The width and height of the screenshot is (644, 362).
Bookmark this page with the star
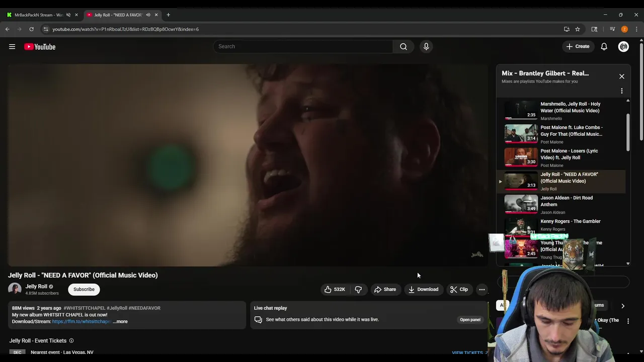[578, 29]
